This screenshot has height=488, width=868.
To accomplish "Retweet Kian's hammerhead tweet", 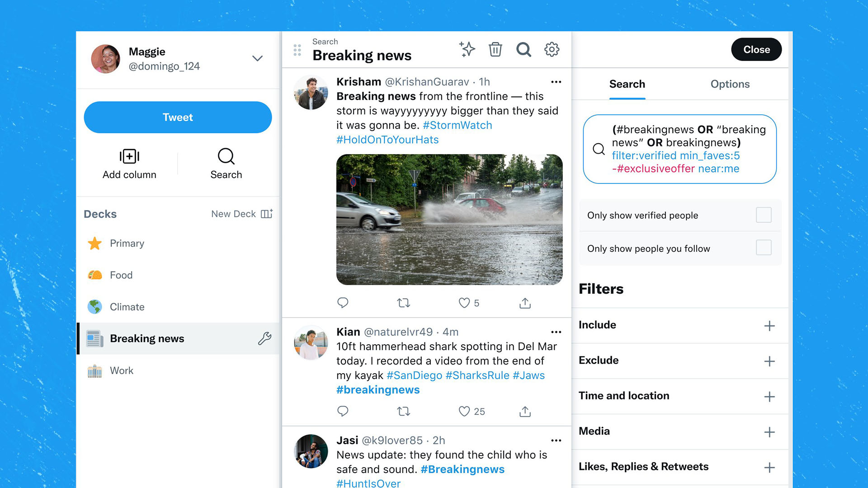I will [x=403, y=411].
